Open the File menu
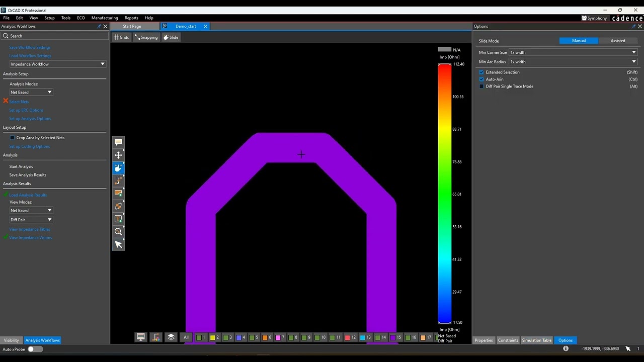The width and height of the screenshot is (644, 362). click(6, 18)
